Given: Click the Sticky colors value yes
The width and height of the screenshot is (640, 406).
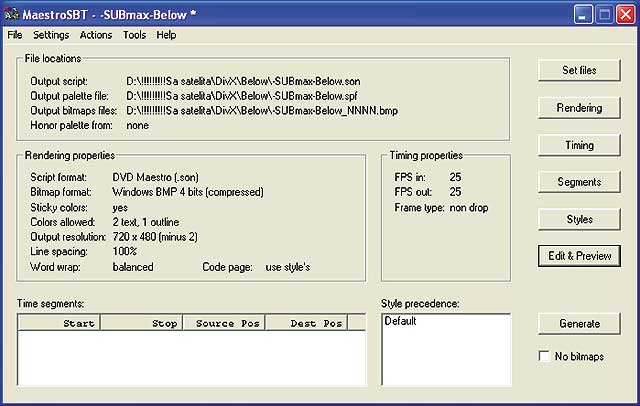Looking at the screenshot, I should pyautogui.click(x=120, y=208).
